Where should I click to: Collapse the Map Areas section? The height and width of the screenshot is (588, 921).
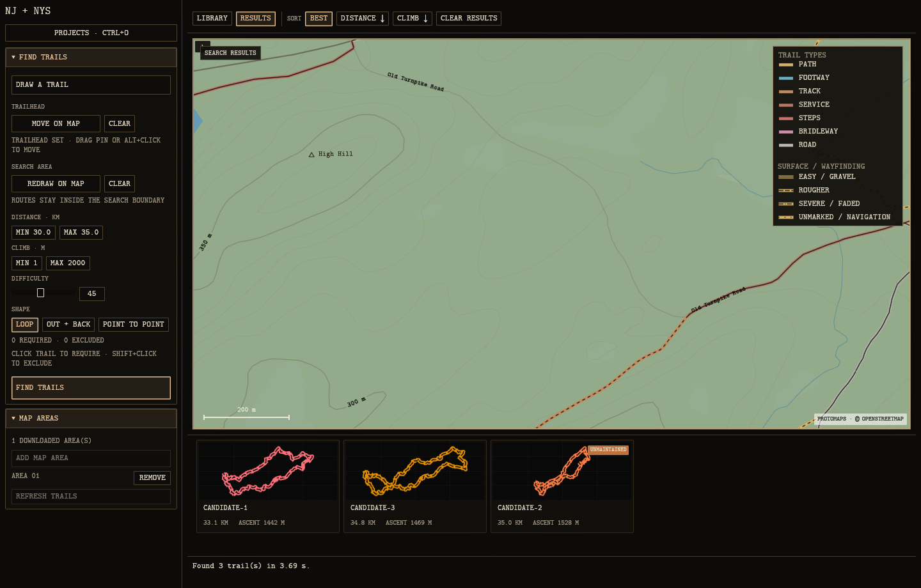pyautogui.click(x=91, y=419)
